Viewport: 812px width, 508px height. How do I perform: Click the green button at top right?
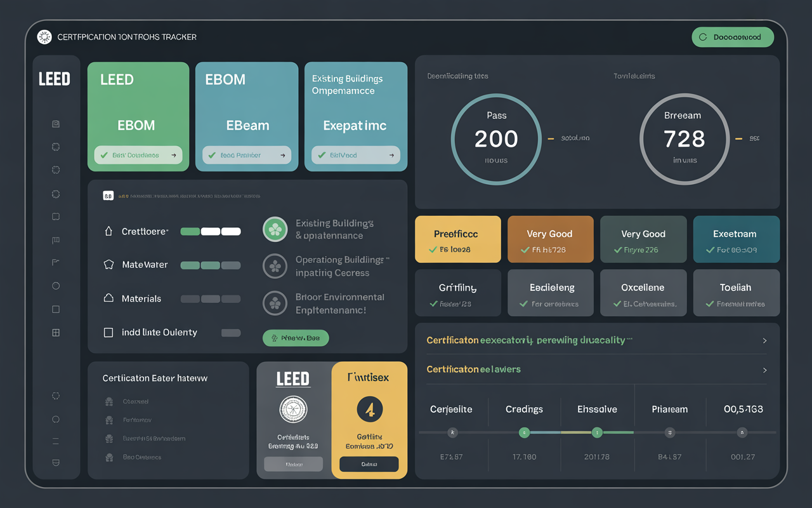click(733, 37)
